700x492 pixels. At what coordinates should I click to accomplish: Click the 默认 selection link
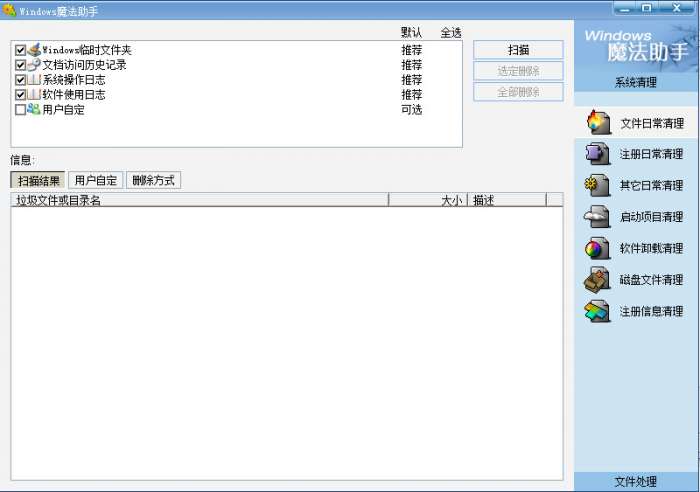(x=411, y=33)
